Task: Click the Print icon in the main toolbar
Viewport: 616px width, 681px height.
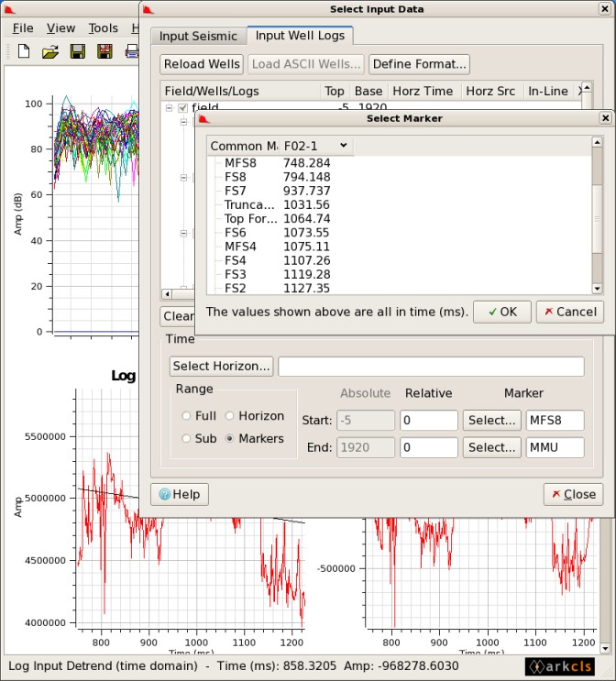Action: (132, 51)
